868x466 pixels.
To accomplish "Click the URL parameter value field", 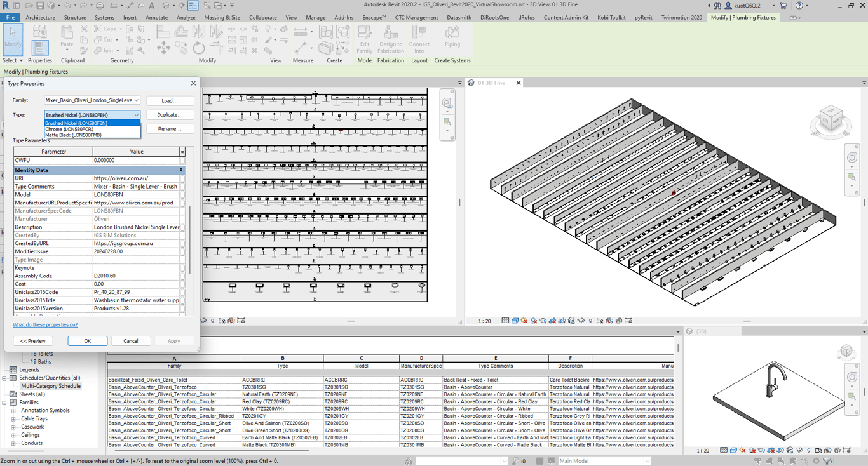I will point(136,178).
